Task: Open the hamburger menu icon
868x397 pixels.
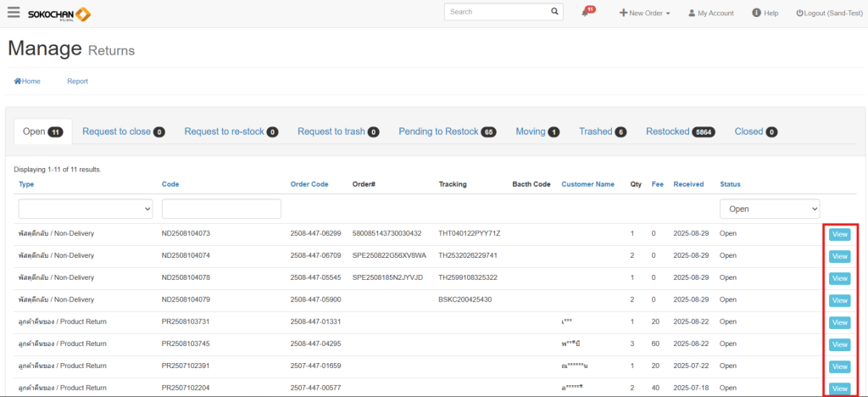Action: click(x=14, y=13)
